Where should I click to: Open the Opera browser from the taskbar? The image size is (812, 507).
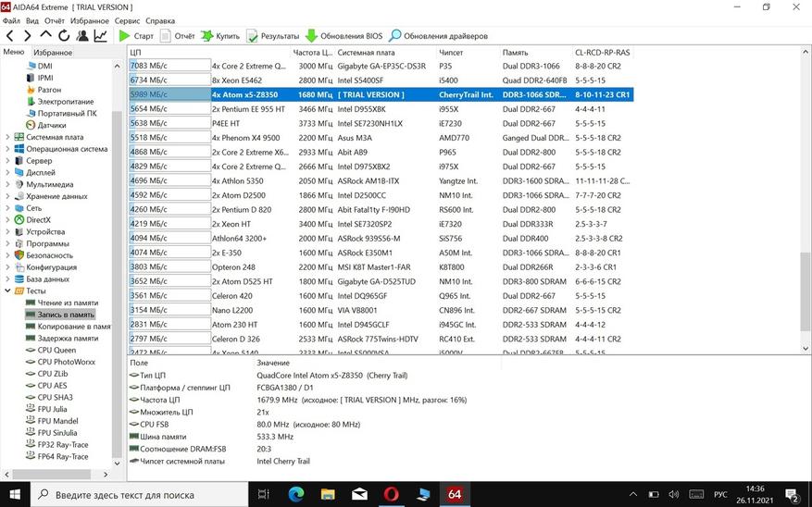click(x=391, y=495)
